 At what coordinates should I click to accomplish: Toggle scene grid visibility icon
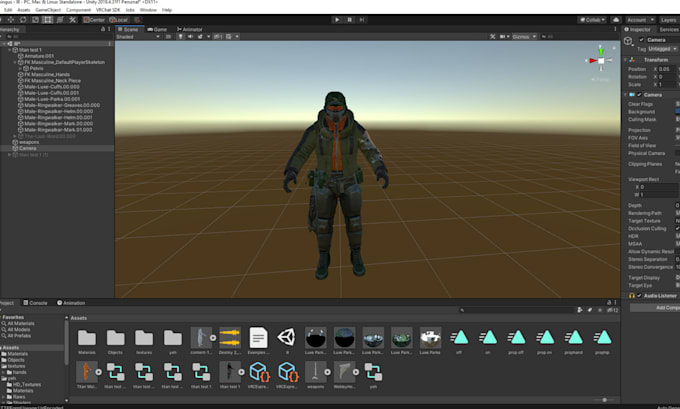229,37
